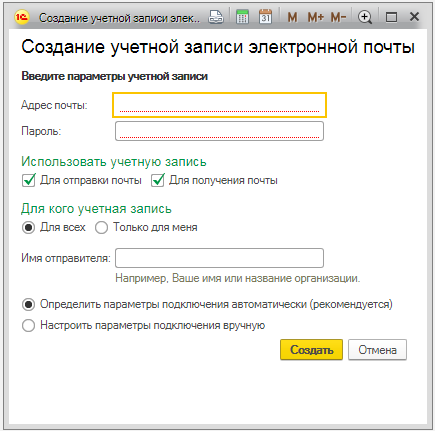The height and width of the screenshot is (431, 435).
Task: Open the calendar icon
Action: click(x=265, y=17)
